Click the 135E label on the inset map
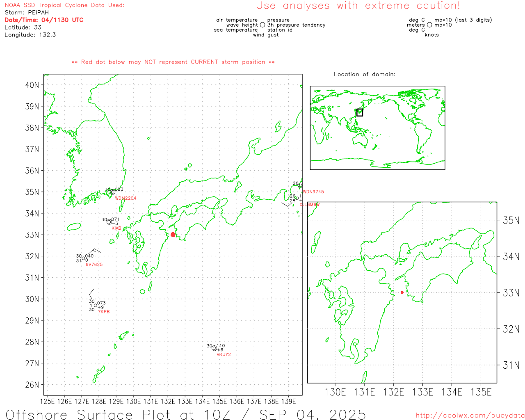This screenshot has height=420, width=525. [x=481, y=393]
